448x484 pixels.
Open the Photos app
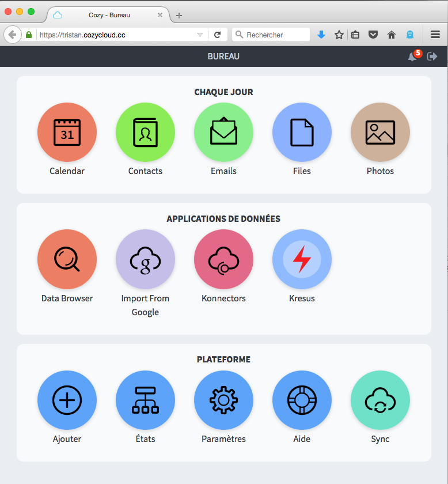(x=381, y=132)
